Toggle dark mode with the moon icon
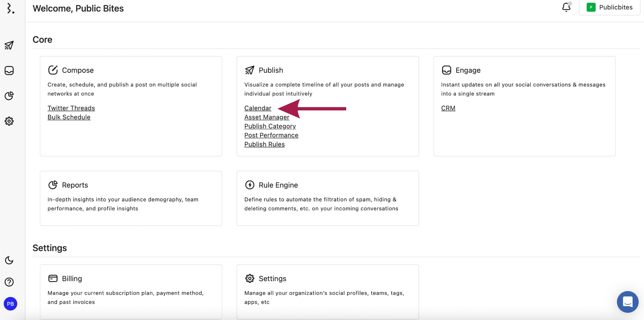The width and height of the screenshot is (644, 320). point(9,260)
